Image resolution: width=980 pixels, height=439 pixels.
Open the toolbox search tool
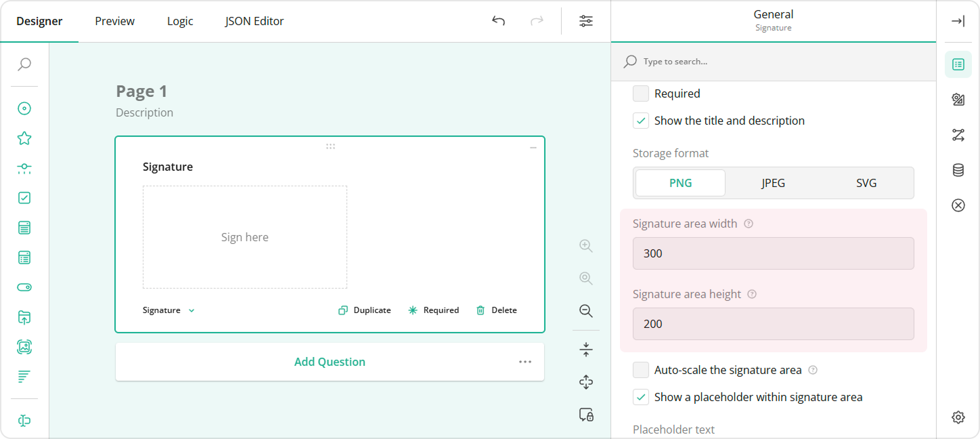24,64
